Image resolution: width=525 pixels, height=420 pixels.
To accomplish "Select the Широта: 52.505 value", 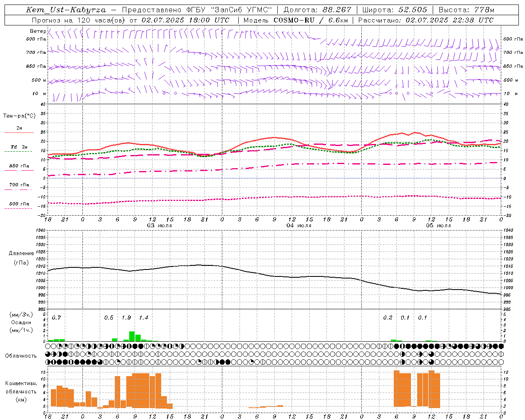I will coord(395,10).
